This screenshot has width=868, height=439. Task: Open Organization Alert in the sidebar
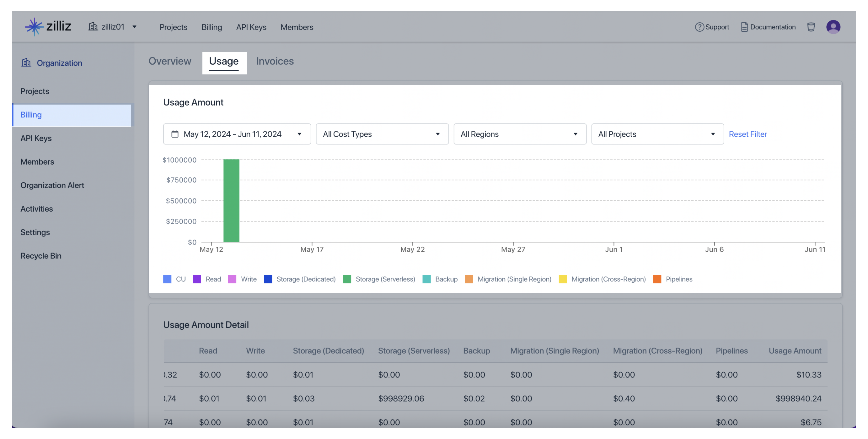click(52, 185)
